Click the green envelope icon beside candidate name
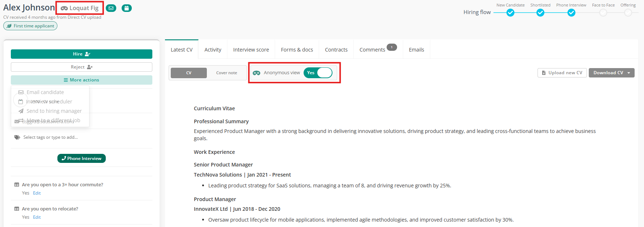 (111, 8)
